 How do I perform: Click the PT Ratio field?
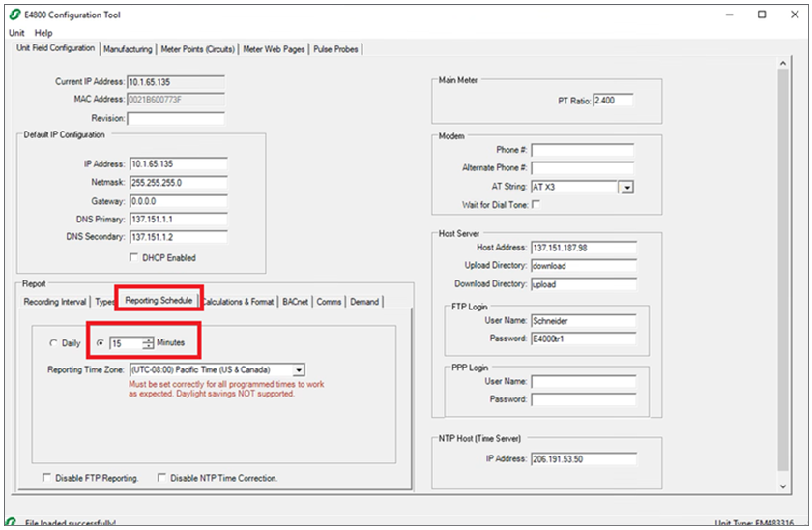tap(613, 100)
